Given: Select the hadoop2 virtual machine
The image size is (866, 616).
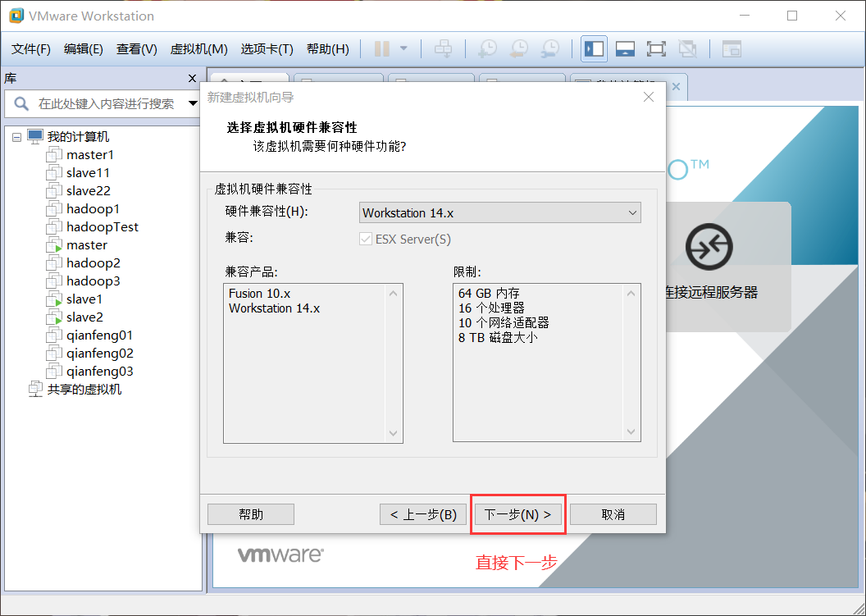Looking at the screenshot, I should pos(93,263).
